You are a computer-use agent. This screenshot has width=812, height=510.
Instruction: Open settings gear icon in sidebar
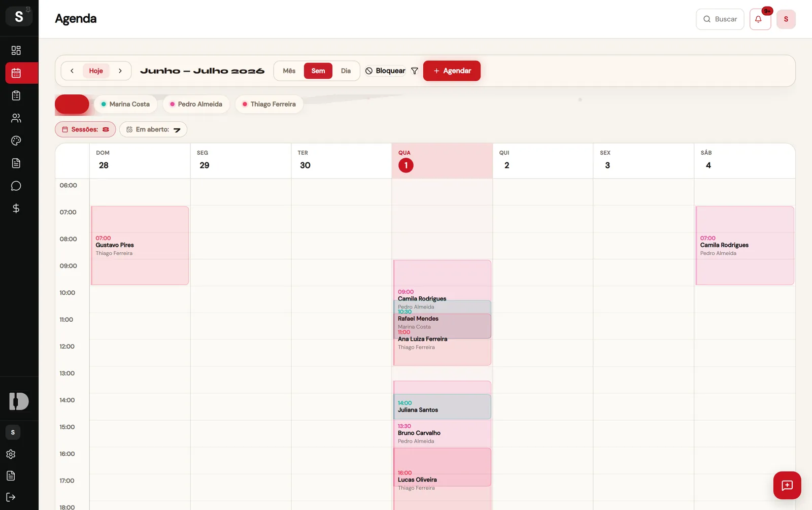pyautogui.click(x=11, y=454)
